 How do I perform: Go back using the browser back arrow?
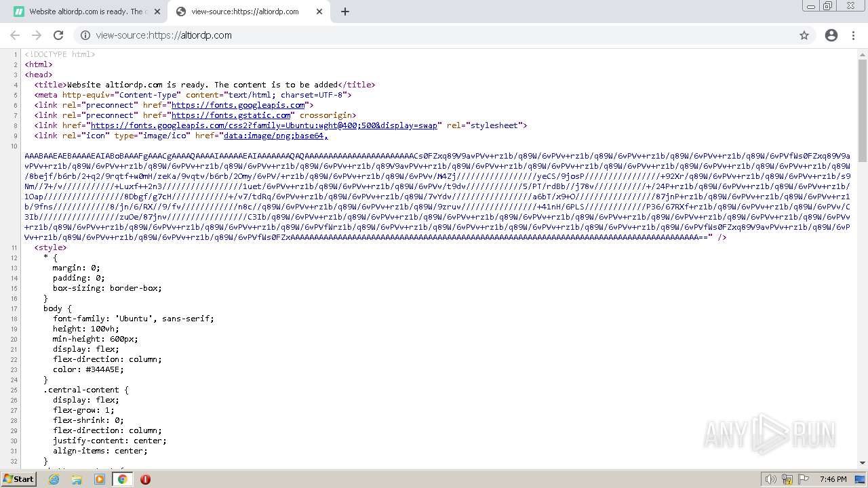pos(15,35)
